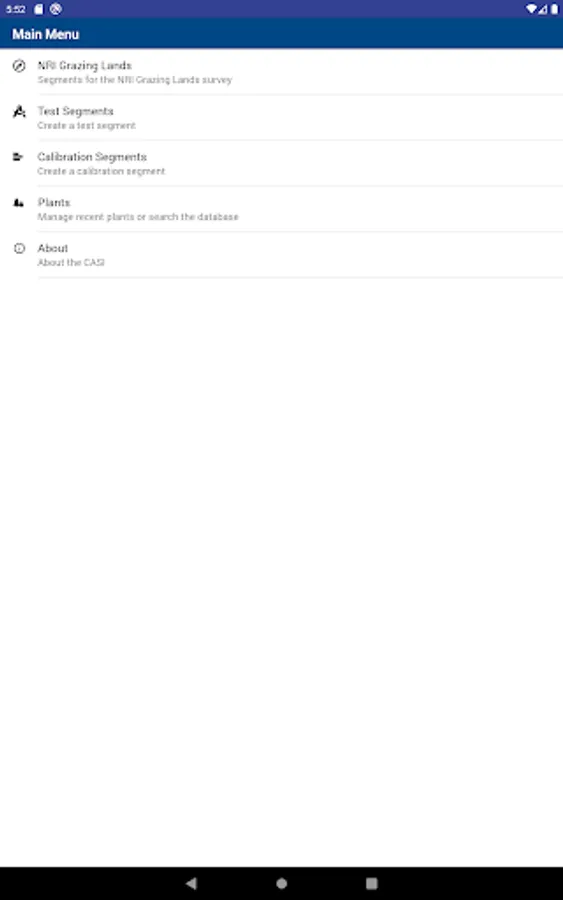Tap the About info icon
This screenshot has width=563, height=900.
tap(19, 249)
